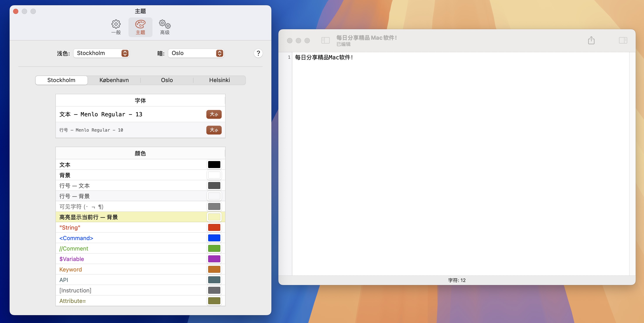The width and height of the screenshot is (644, 323).
Task: Open the 一般 (General) preferences pane
Action: pyautogui.click(x=116, y=27)
